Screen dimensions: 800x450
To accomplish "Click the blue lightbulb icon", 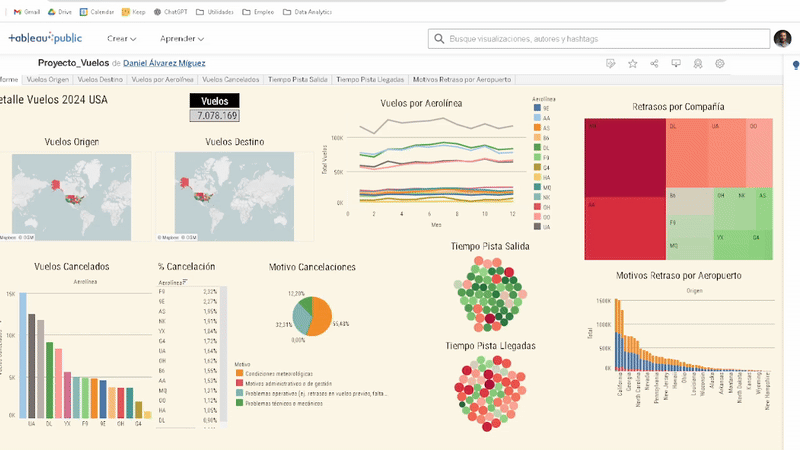I will [x=795, y=63].
